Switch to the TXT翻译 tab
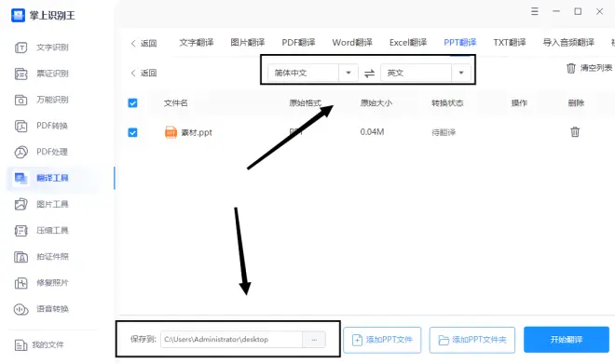The width and height of the screenshot is (615, 364). coord(510,42)
